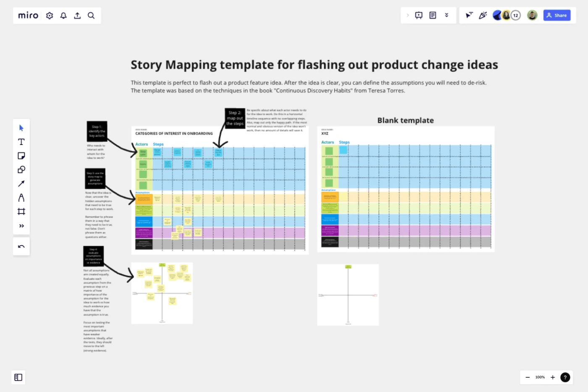Start presentation mode from the top bar
Screen dimensions: 588x392
click(x=419, y=15)
